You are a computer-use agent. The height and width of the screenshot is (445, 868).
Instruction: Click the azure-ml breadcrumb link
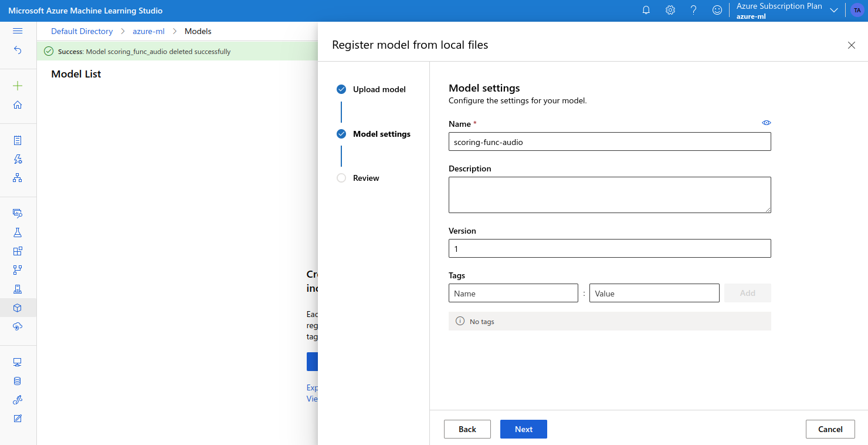point(148,31)
